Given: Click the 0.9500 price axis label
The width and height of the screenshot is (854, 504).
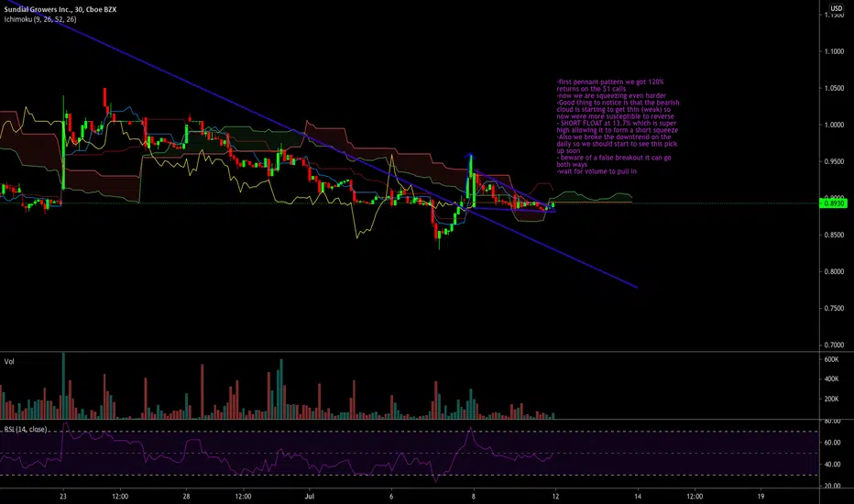Looking at the screenshot, I should click(x=834, y=162).
